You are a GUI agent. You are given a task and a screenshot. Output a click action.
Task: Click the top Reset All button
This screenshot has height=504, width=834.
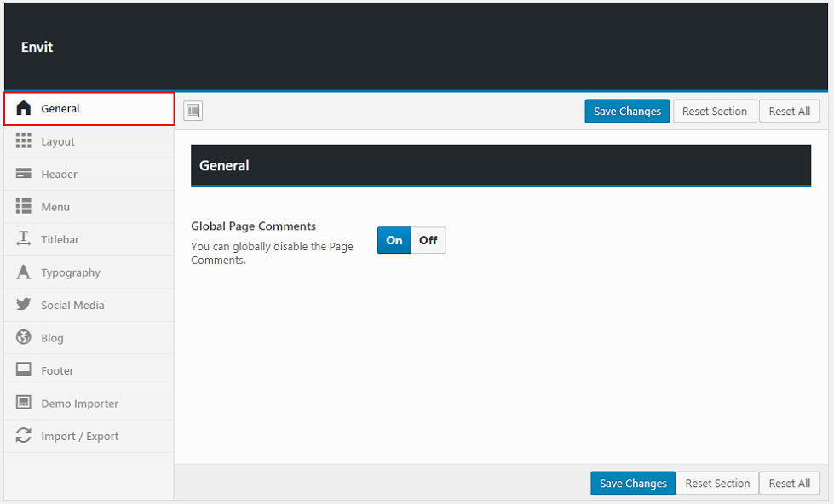[x=789, y=112]
